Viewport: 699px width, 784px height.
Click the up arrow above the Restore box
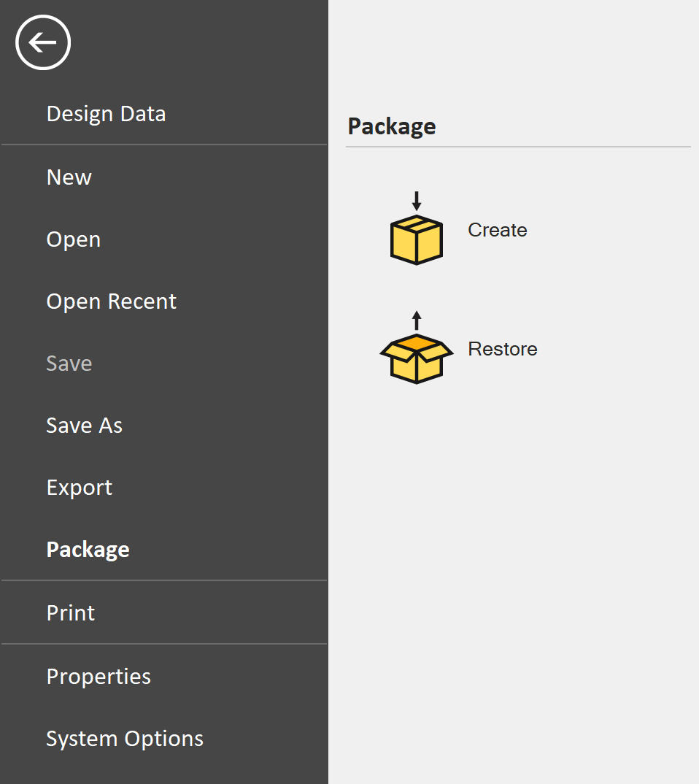tap(417, 320)
